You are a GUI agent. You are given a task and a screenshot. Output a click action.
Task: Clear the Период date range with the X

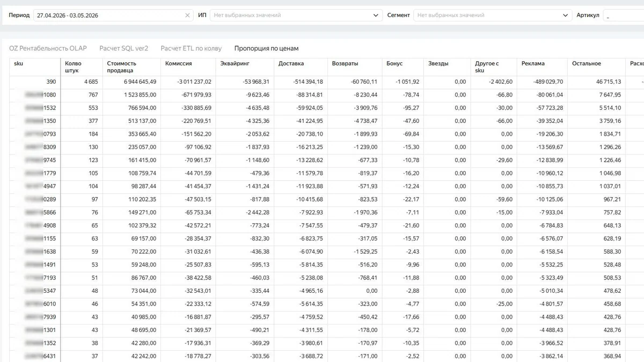pos(187,16)
